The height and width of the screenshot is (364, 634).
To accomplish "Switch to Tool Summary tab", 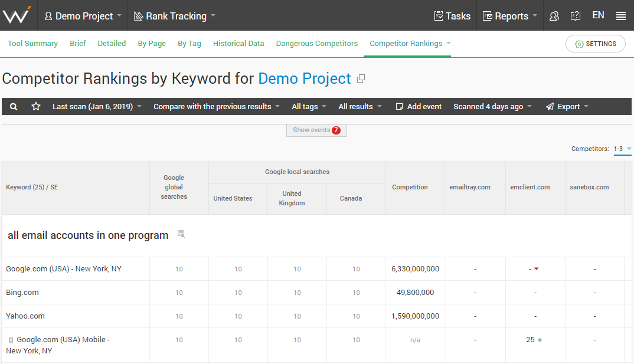I will (x=32, y=43).
